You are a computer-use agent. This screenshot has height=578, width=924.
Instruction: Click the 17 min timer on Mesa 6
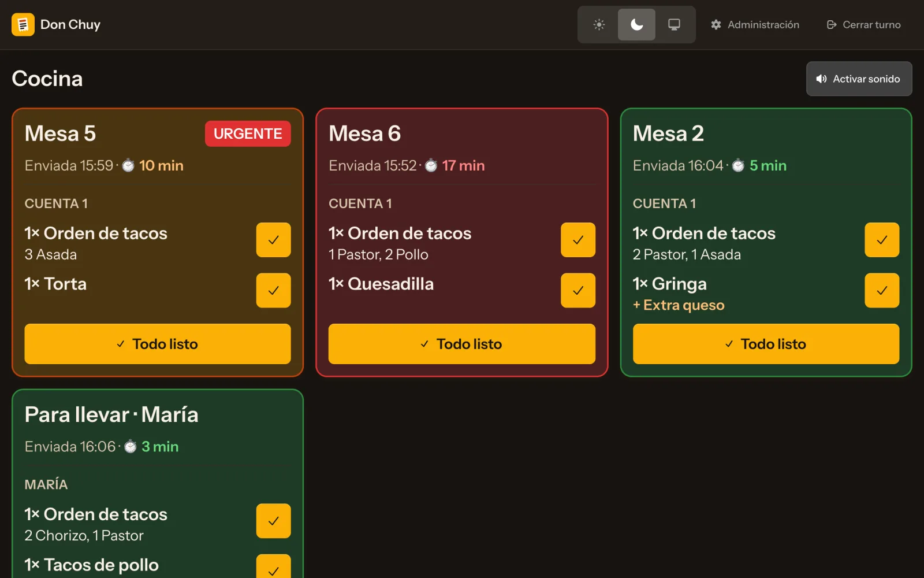pos(463,166)
